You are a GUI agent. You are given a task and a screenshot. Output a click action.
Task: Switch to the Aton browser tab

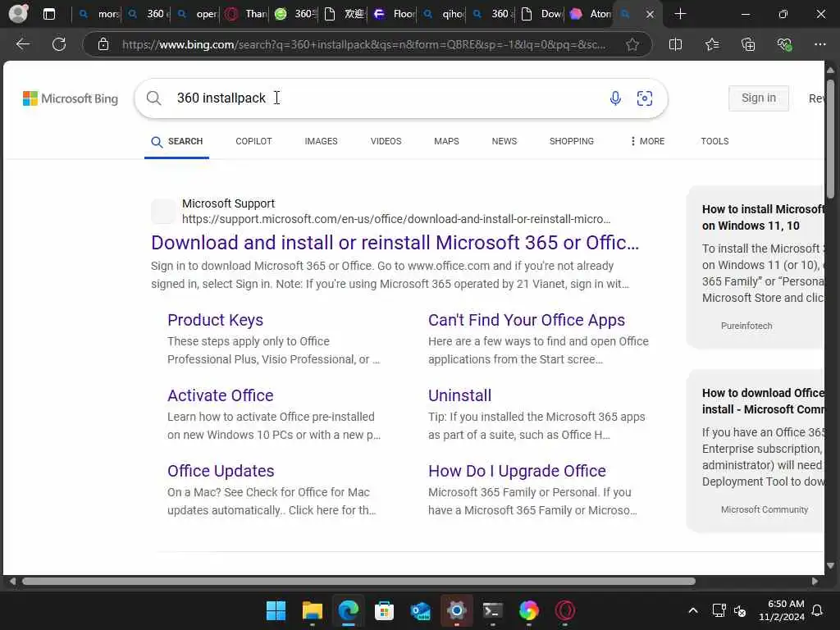click(591, 14)
